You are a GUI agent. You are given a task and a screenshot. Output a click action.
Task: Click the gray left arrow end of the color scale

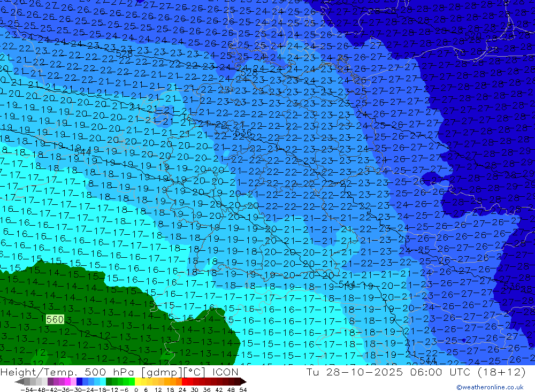click(x=19, y=382)
